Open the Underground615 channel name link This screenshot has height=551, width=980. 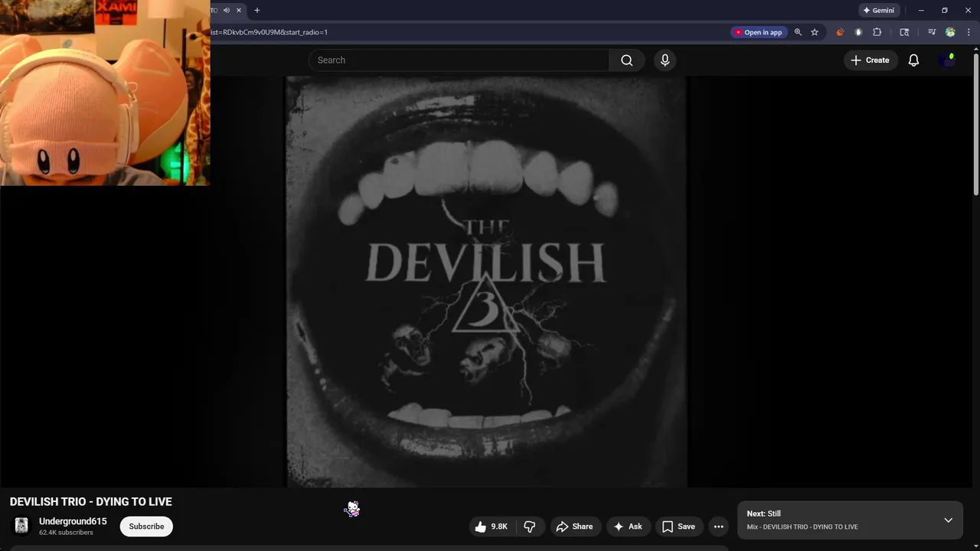pos(73,521)
